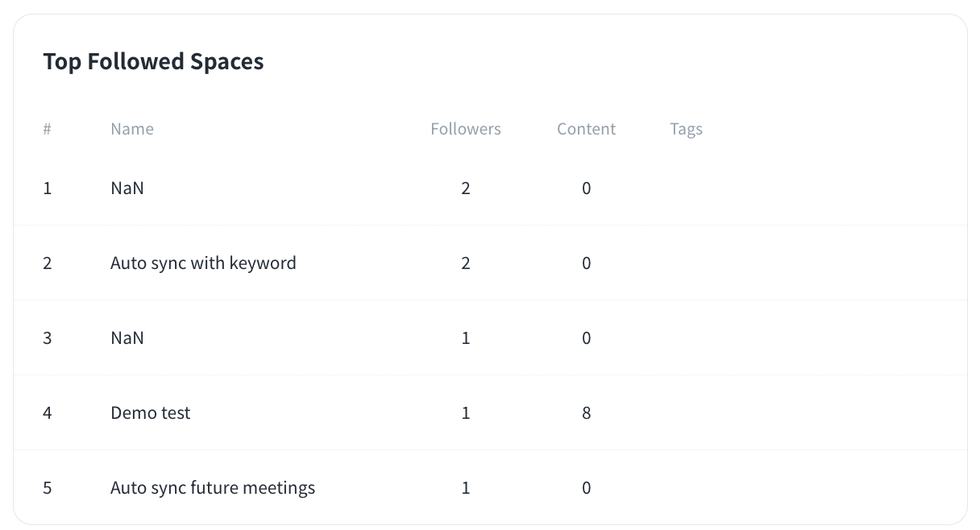Sort by the Content column header
Image resolution: width=980 pixels, height=530 pixels.
click(x=586, y=129)
